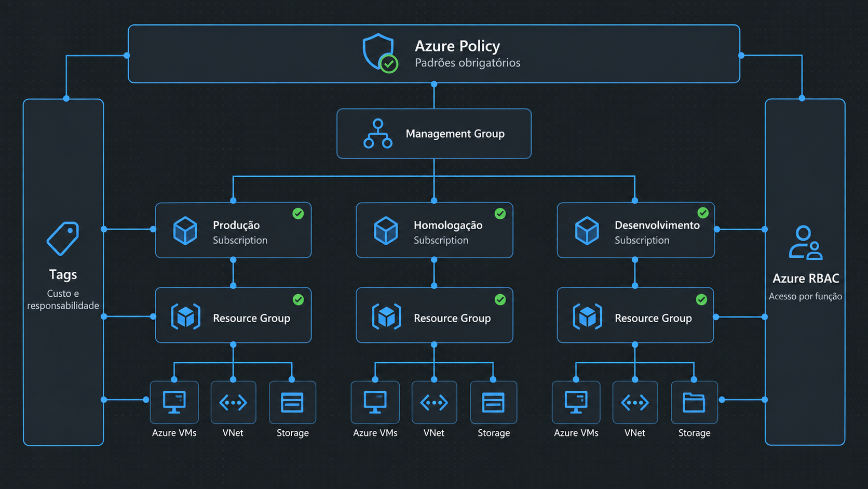The height and width of the screenshot is (489, 868).
Task: Click 'VNet' label in Produção column
Action: 233,433
